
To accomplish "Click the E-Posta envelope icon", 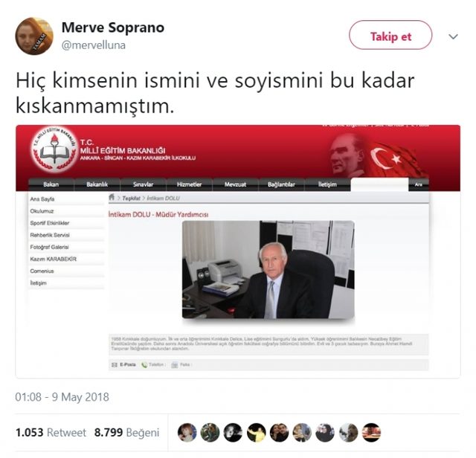I will (x=115, y=364).
